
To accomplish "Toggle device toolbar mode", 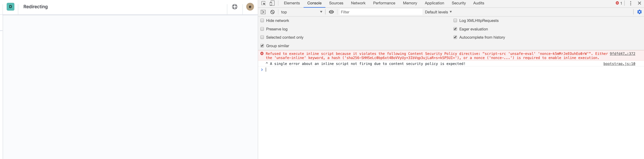I will [272, 3].
